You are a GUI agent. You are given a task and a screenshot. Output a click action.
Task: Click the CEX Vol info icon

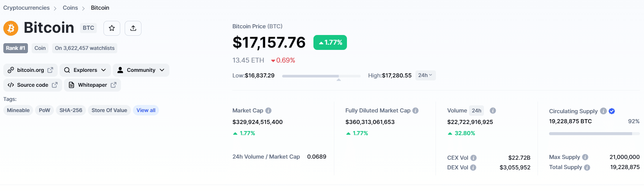tap(474, 158)
